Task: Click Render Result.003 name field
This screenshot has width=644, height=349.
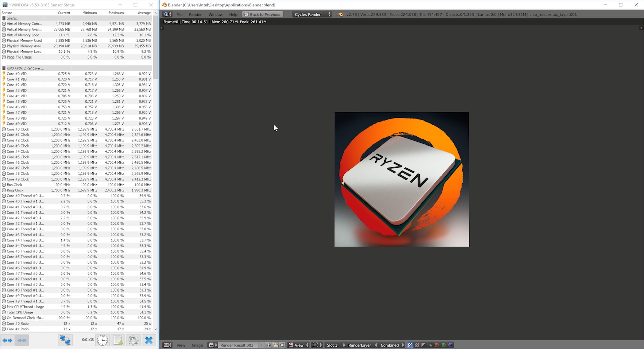Action: pyautogui.click(x=238, y=345)
